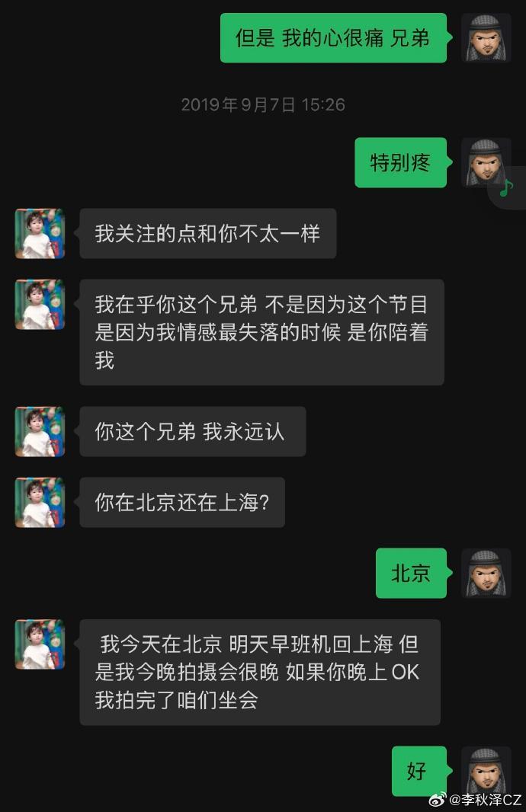
Task: Click the '2019年9月7日 15:26' timestamp
Action: (x=263, y=105)
